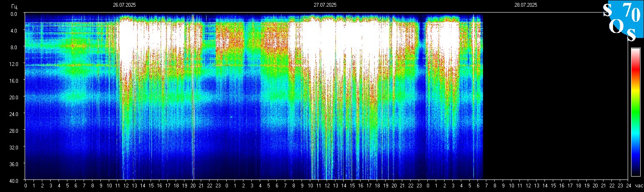The height and width of the screenshot is (192, 644).
Task: Click the Гц frequency unit label
Action: coord(14,6)
